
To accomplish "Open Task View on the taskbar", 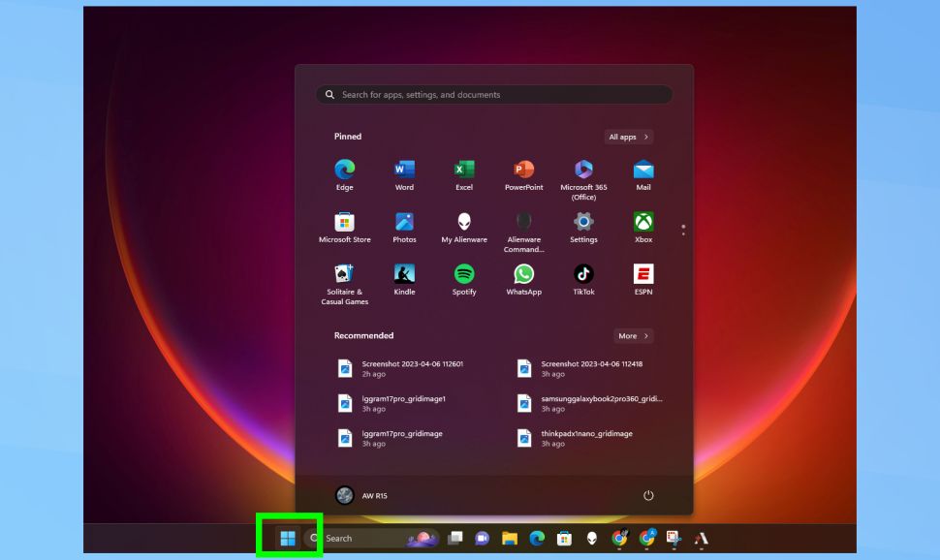I will coord(455,538).
